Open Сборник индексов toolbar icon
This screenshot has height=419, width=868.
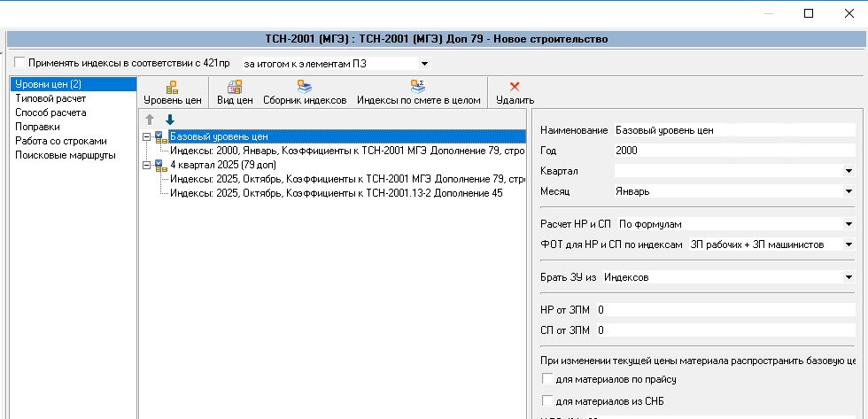coord(305,88)
